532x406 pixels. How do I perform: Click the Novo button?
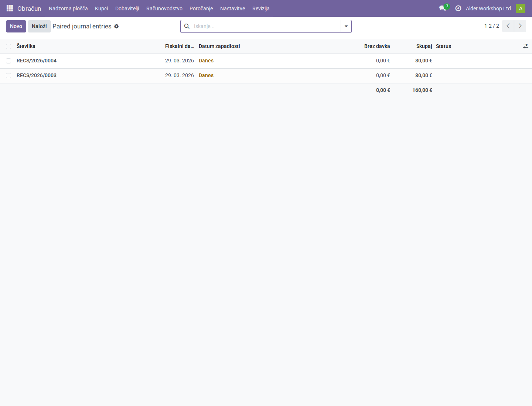[16, 26]
